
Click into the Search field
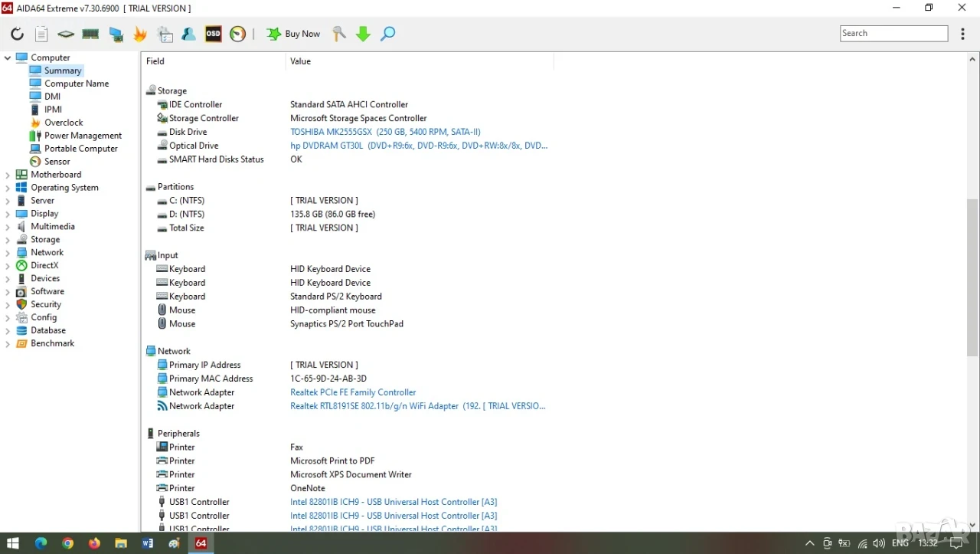pyautogui.click(x=893, y=33)
